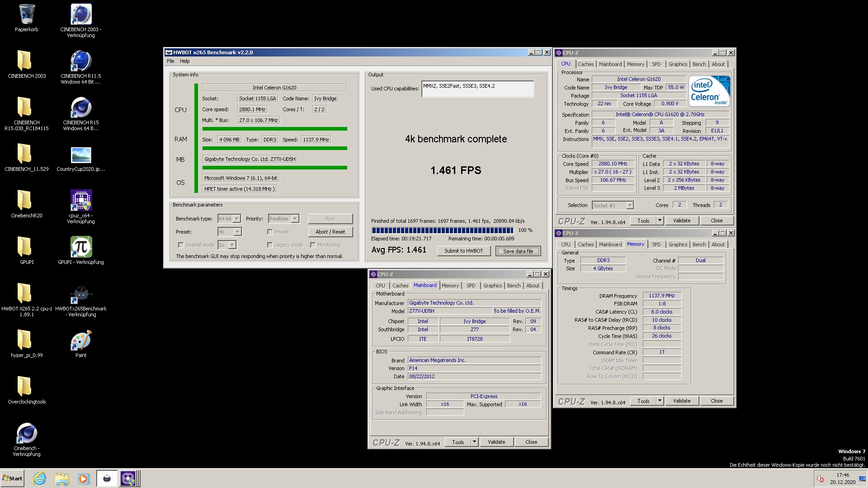Click the Abort / Reset button
This screenshot has width=868, height=488.
(x=330, y=232)
